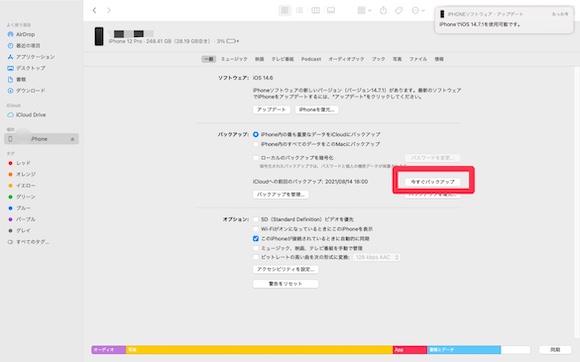This screenshot has height=362, width=580.
Task: Click the tag edit toolbar icon
Action: pyautogui.click(x=399, y=10)
